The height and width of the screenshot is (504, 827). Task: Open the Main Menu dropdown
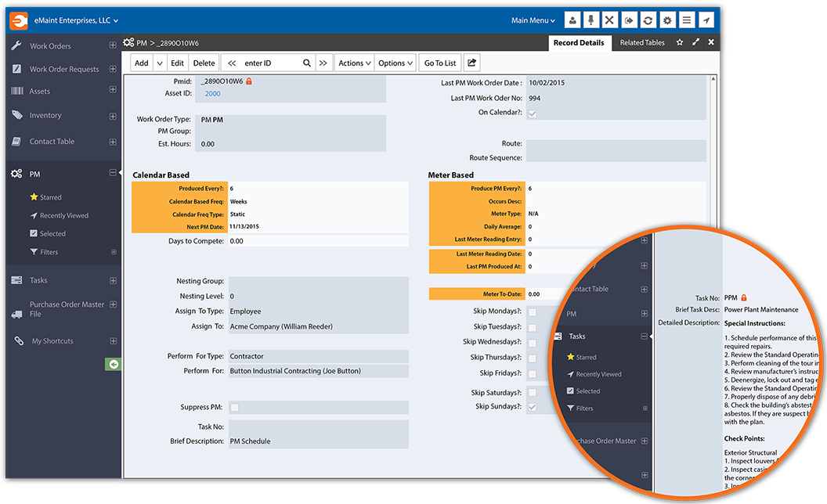coord(533,20)
